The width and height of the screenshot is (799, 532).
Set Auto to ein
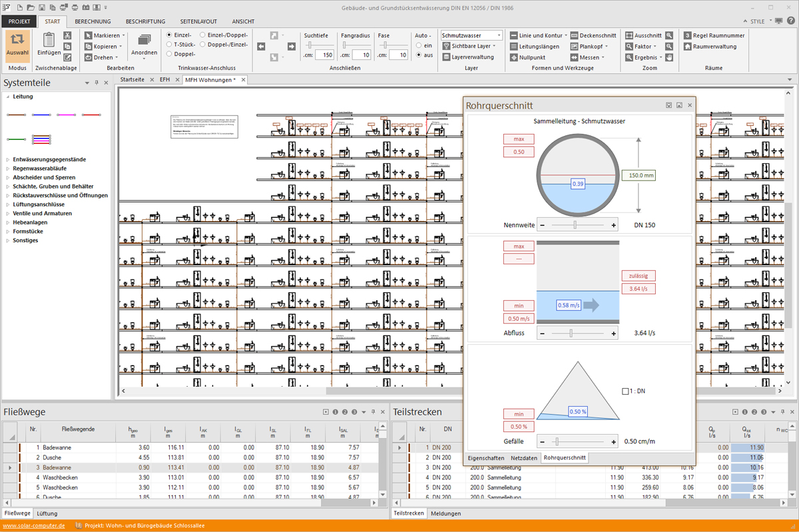418,45
